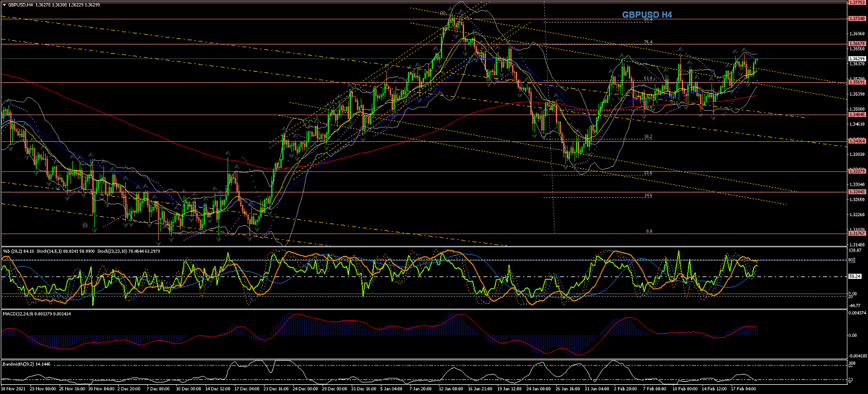The image size is (868, 394).
Task: Open the GBPUSD,H4 chart dropdown triangle
Action: point(4,5)
